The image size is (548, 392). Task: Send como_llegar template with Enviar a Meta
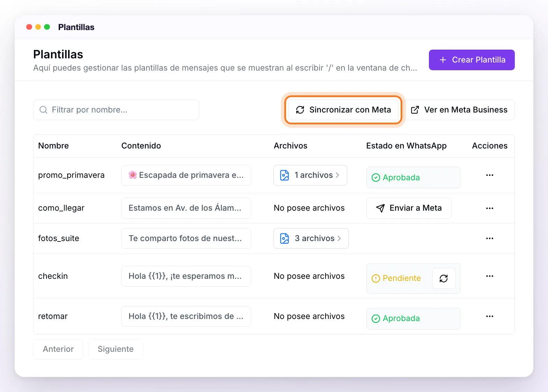click(x=409, y=208)
